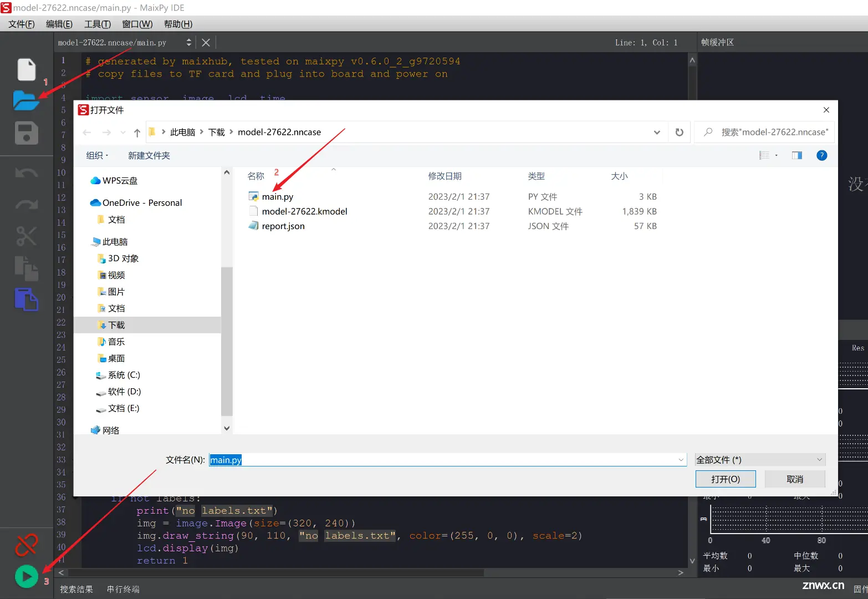Screen dimensions: 868x599
Task: Open 帮助(H) menu
Action: (178, 24)
